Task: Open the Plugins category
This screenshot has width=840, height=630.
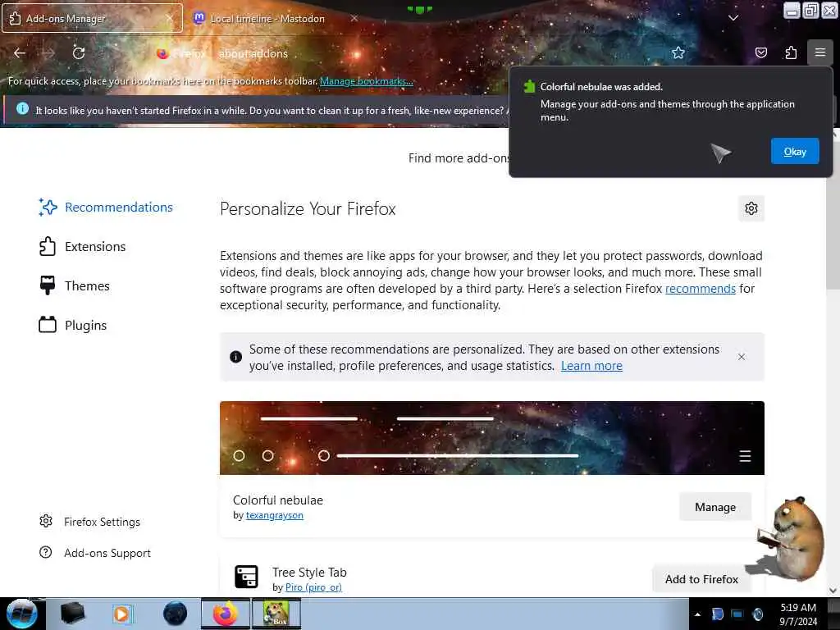Action: [73, 325]
